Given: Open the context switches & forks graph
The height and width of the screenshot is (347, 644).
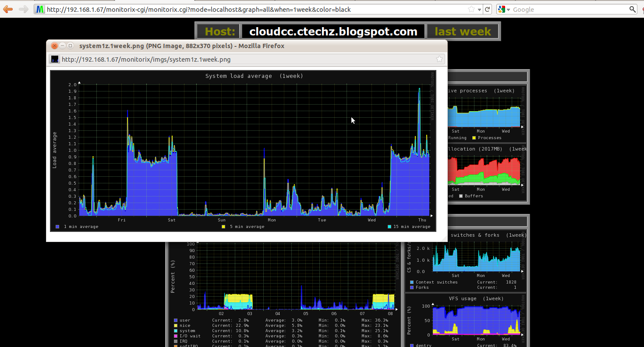Looking at the screenshot, I should pyautogui.click(x=465, y=262).
